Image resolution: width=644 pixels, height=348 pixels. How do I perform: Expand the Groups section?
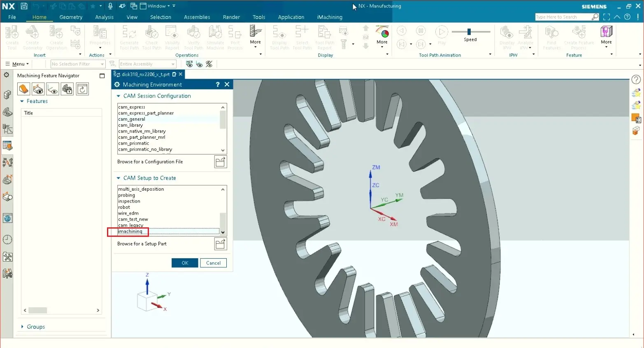(22, 327)
